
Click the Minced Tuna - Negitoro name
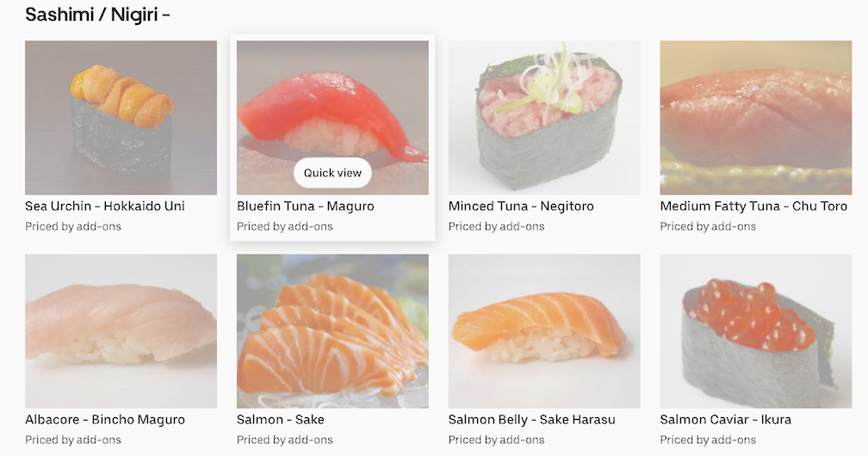pyautogui.click(x=521, y=206)
